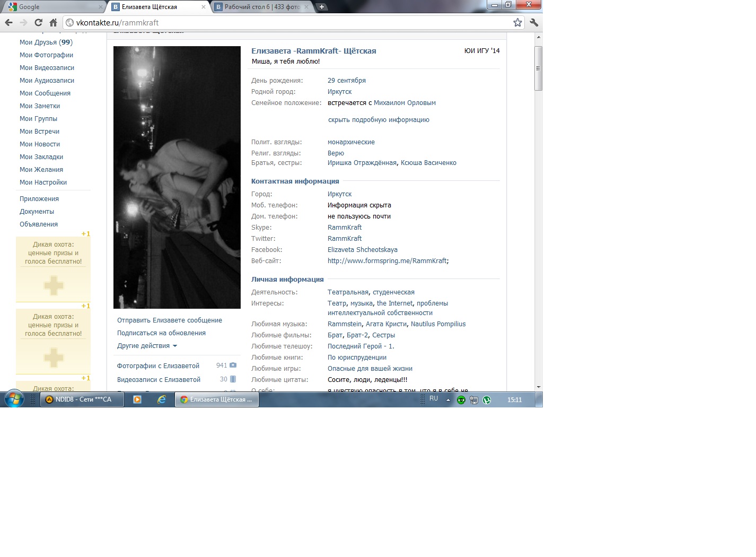The image size is (756, 557).
Task: Open a new tab with the plus button
Action: pos(321,7)
